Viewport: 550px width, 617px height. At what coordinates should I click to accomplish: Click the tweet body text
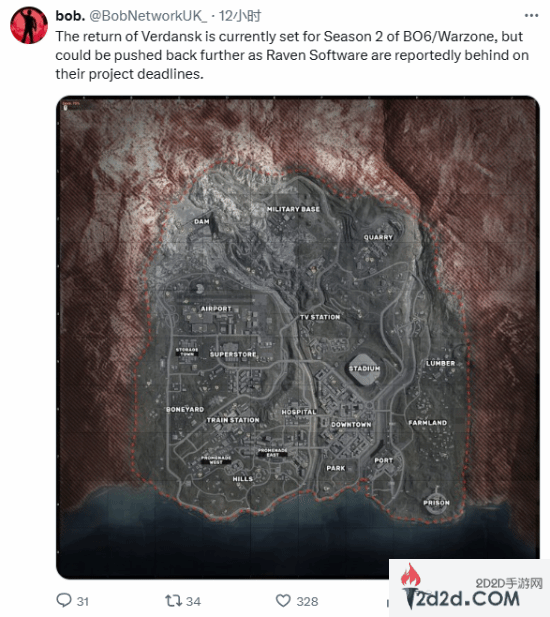pos(292,55)
